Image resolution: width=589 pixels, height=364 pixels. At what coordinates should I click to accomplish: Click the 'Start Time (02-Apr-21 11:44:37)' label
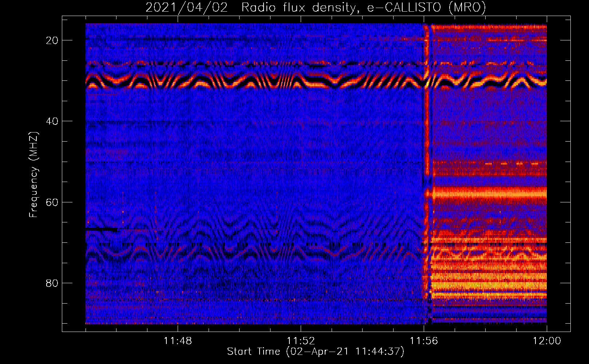point(316,352)
